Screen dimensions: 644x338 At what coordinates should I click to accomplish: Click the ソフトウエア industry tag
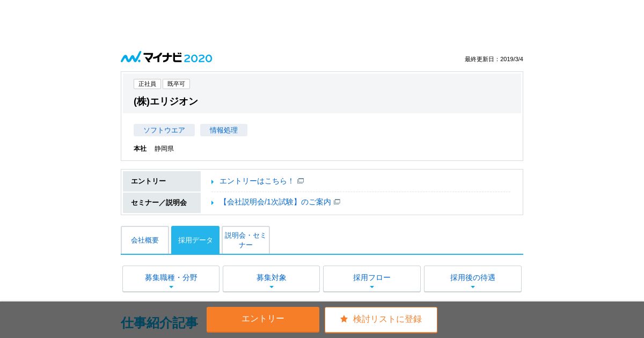pyautogui.click(x=164, y=130)
